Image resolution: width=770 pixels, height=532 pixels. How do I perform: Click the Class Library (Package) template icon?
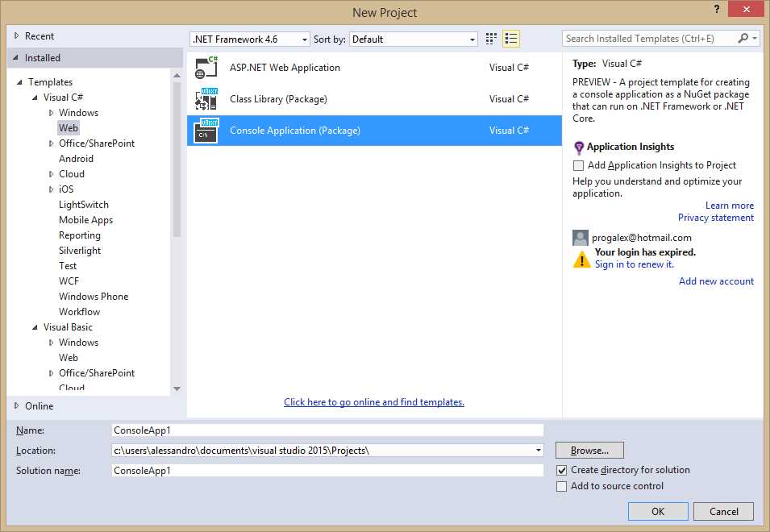click(205, 98)
